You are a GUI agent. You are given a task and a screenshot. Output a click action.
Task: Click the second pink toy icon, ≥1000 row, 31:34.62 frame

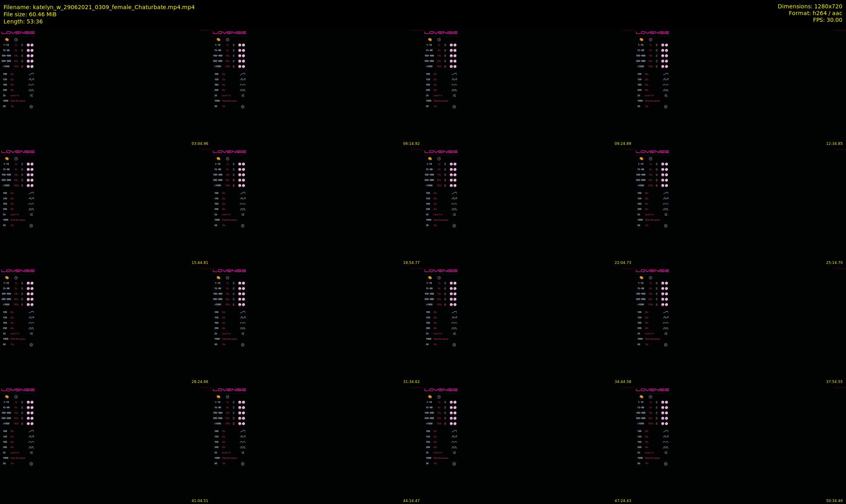243,305
